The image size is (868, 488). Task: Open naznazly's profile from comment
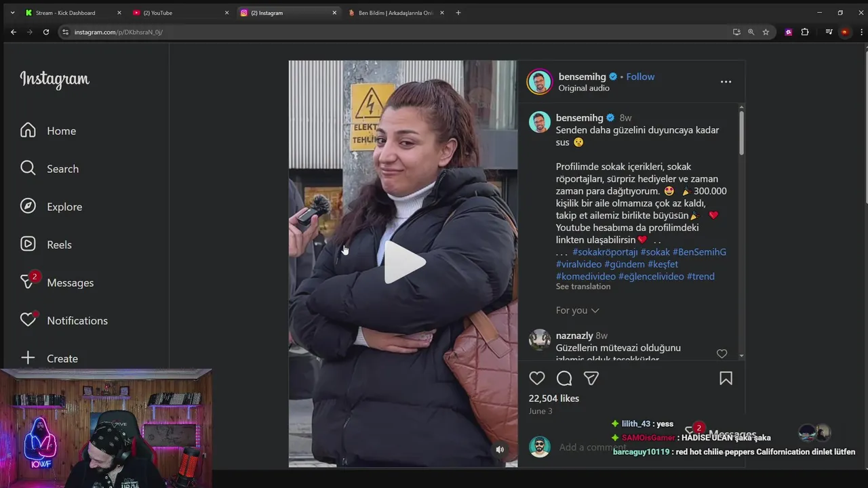[574, 335]
